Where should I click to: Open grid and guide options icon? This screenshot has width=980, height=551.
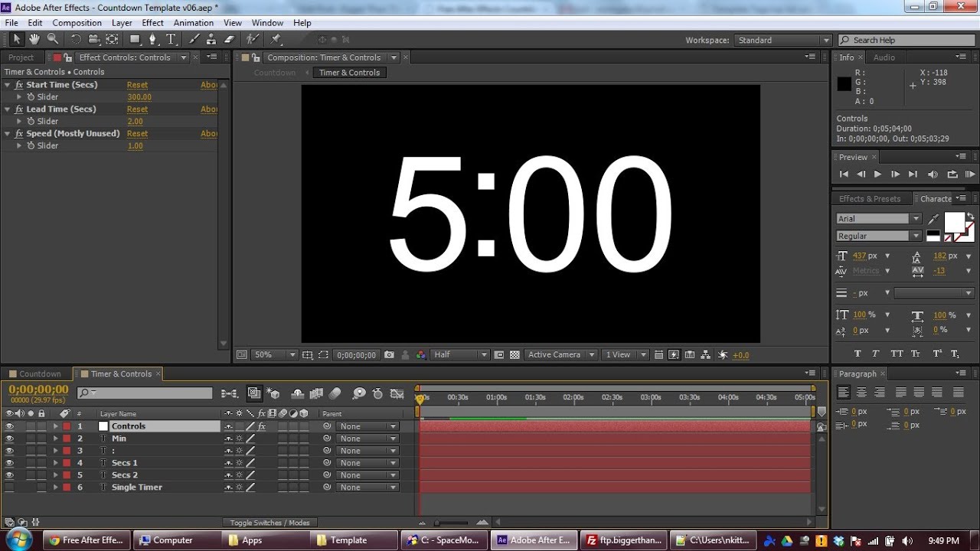click(x=307, y=355)
